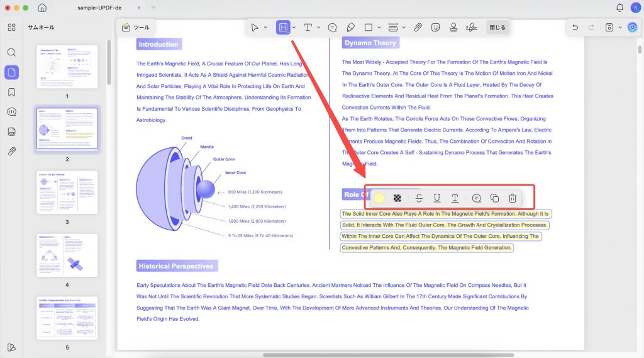Open the sticker tool
Screen dimensions: 644x358
click(x=436, y=28)
